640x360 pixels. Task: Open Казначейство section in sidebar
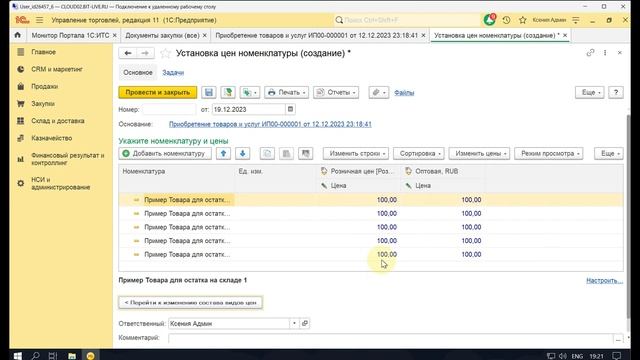coord(51,138)
